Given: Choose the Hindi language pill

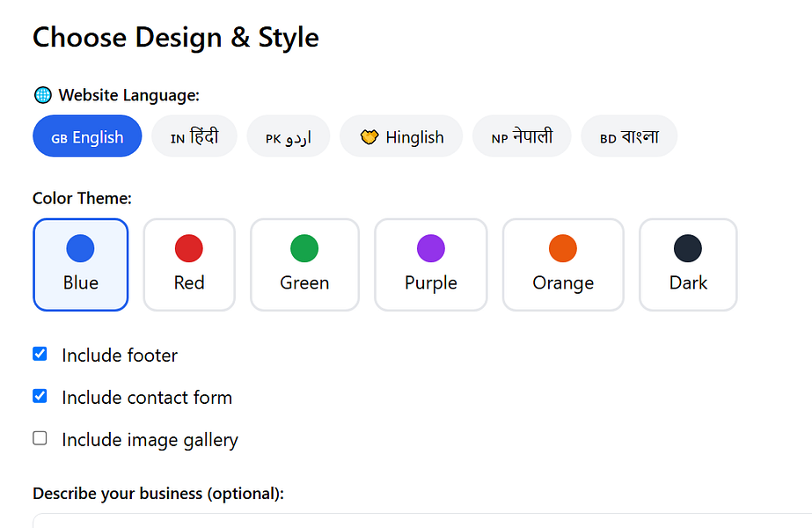Looking at the screenshot, I should [x=194, y=136].
